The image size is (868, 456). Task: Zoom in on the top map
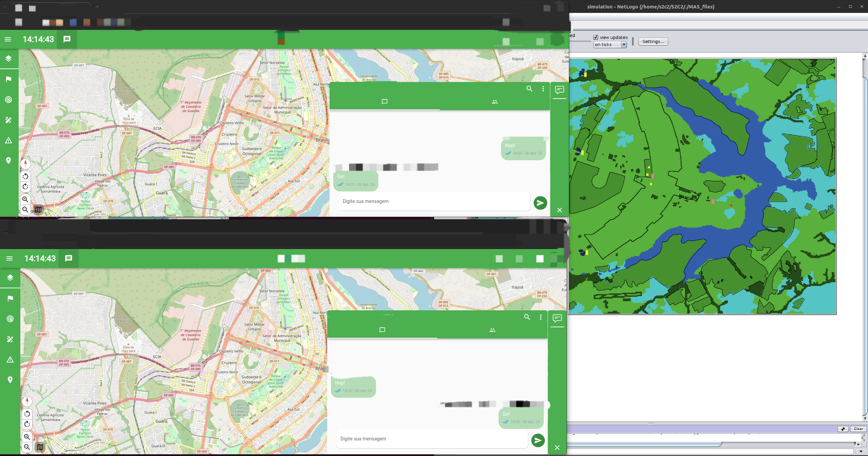(25, 199)
